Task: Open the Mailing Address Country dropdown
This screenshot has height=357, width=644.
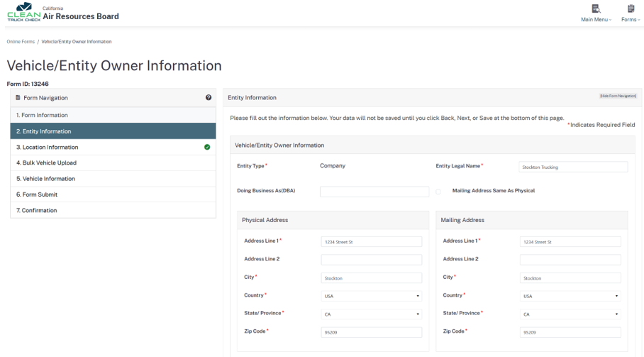Action: coord(570,296)
